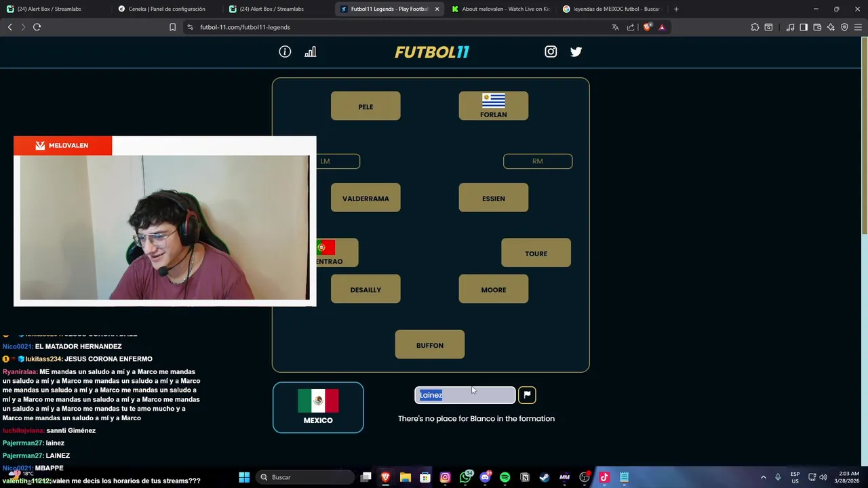Select the LM position slot

[x=338, y=161]
